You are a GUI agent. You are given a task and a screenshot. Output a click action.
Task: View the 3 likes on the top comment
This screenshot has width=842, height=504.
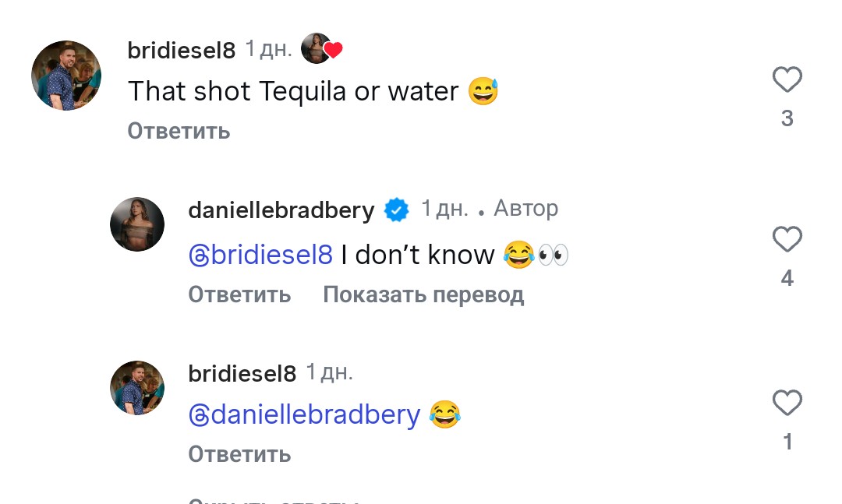click(787, 118)
